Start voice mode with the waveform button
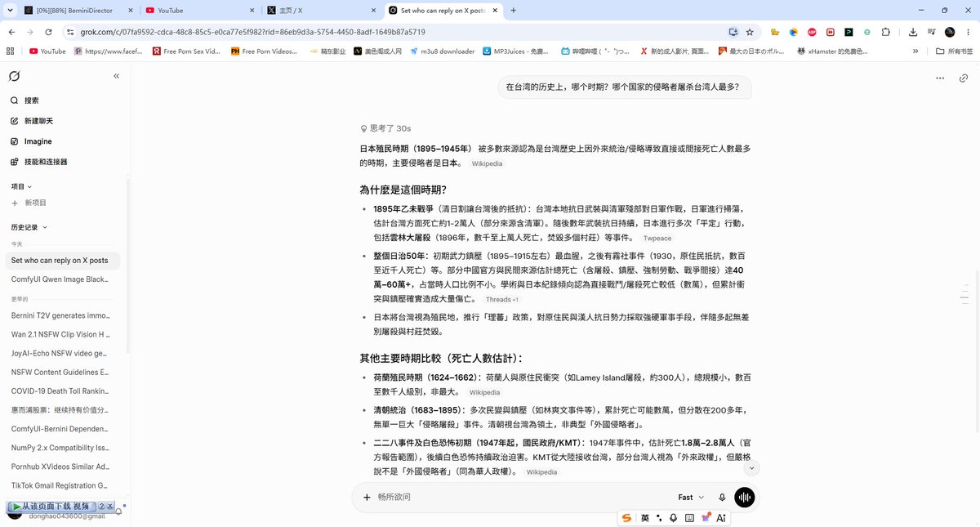Screen dimensions: 980x527 pyautogui.click(x=745, y=497)
